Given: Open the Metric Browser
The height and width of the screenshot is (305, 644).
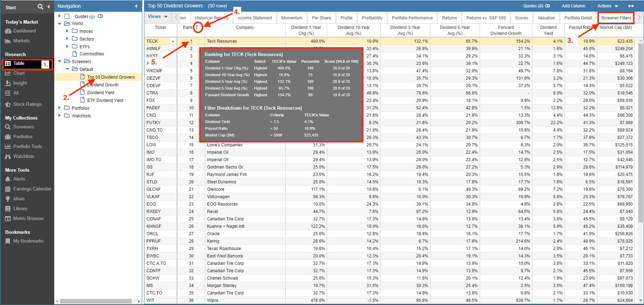Looking at the screenshot, I should coord(29,219).
